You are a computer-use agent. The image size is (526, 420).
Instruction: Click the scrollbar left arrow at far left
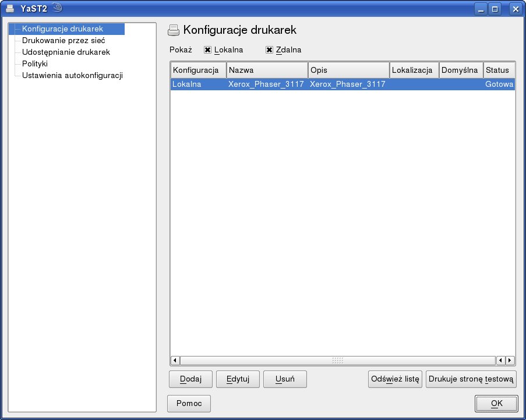coord(175,361)
